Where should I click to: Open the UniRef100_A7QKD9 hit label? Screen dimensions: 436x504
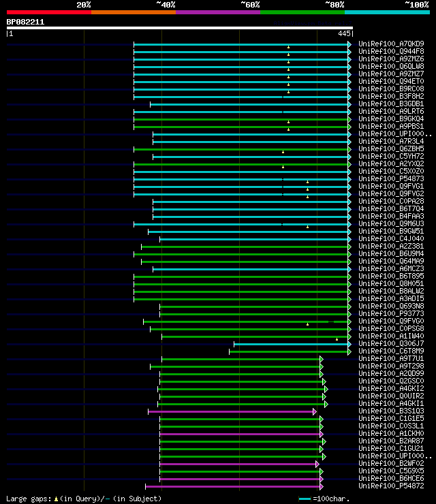click(x=391, y=44)
